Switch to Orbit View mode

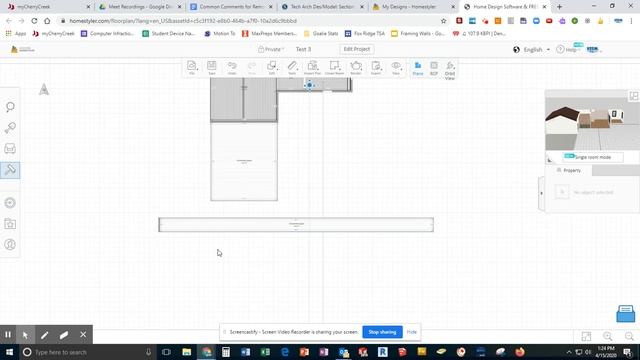coord(450,70)
